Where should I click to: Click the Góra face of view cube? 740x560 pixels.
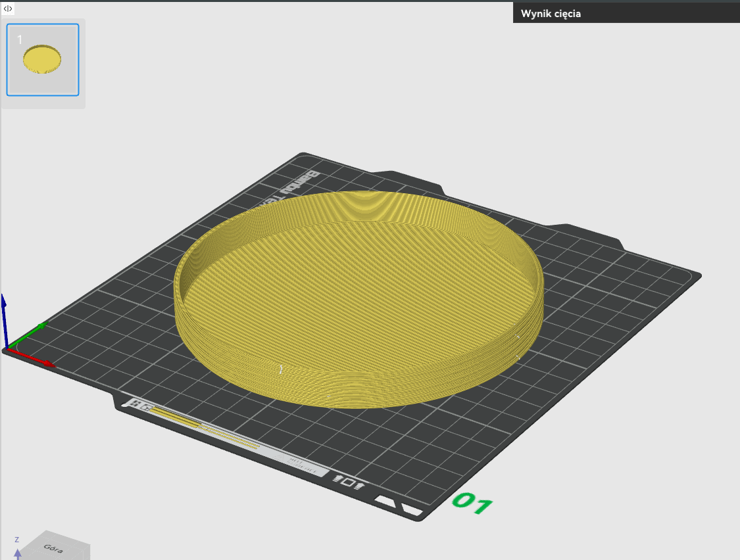(x=53, y=548)
